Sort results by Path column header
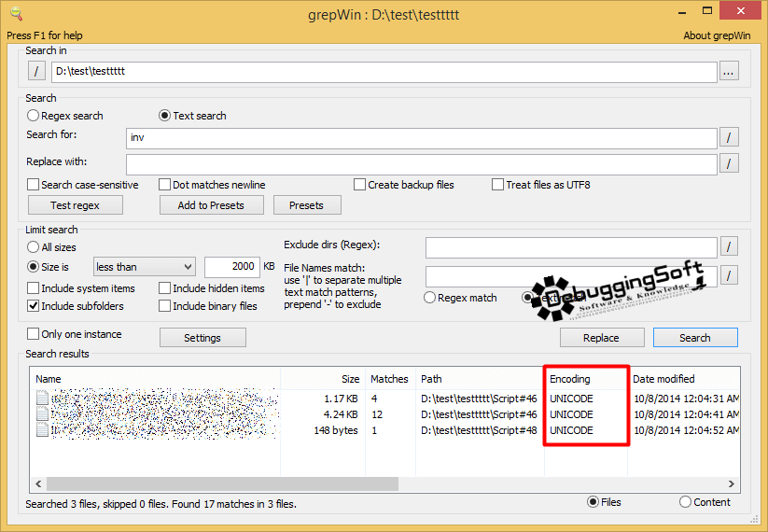768x532 pixels. point(480,379)
